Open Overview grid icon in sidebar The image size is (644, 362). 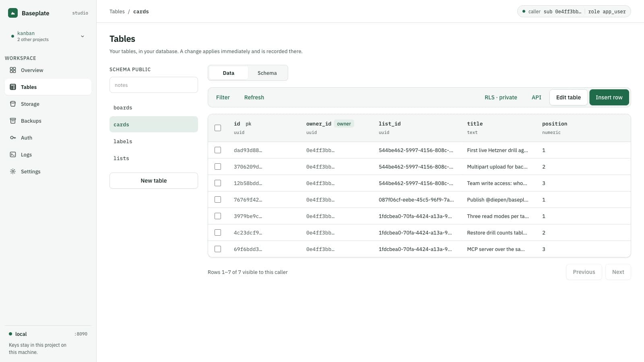click(x=13, y=70)
